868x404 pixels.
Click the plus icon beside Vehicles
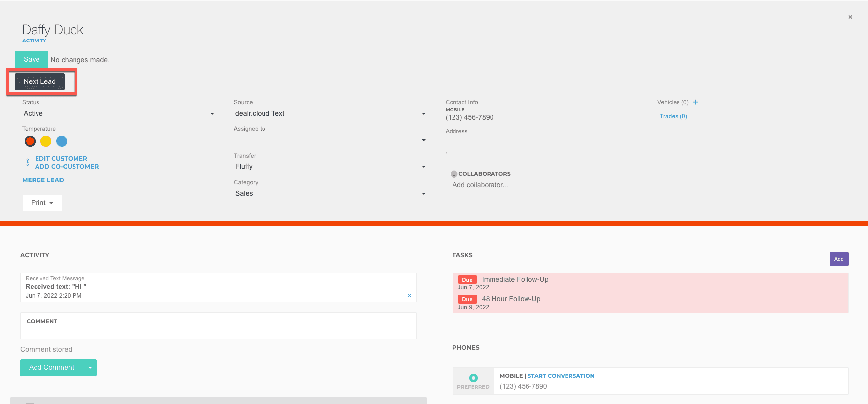coord(695,102)
